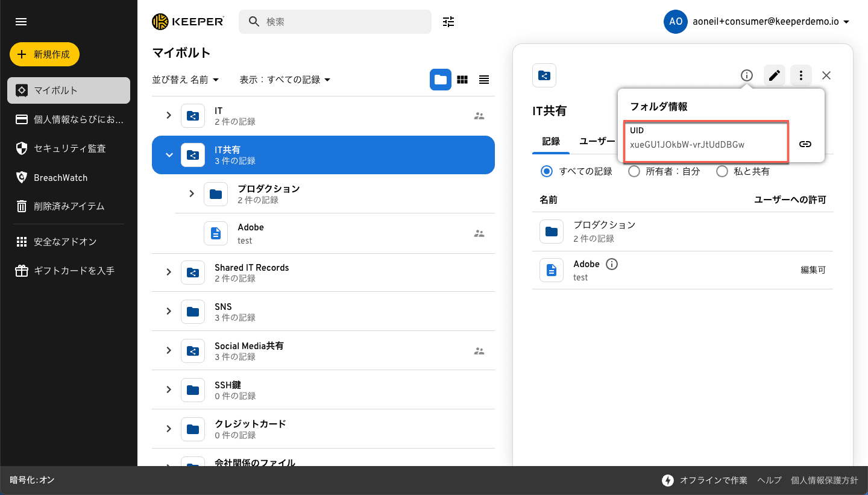Click the 検索 search field
Viewport: 868px width, 495px height.
pyautogui.click(x=344, y=22)
